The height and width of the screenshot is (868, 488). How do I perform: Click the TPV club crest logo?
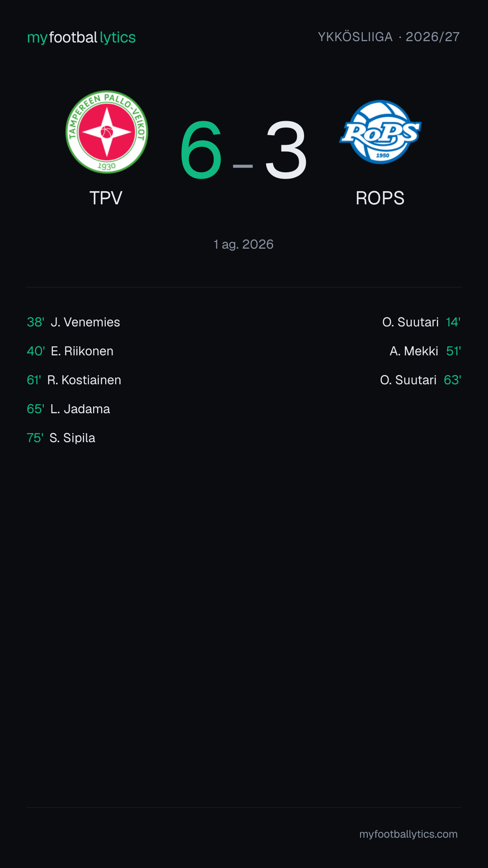[107, 132]
